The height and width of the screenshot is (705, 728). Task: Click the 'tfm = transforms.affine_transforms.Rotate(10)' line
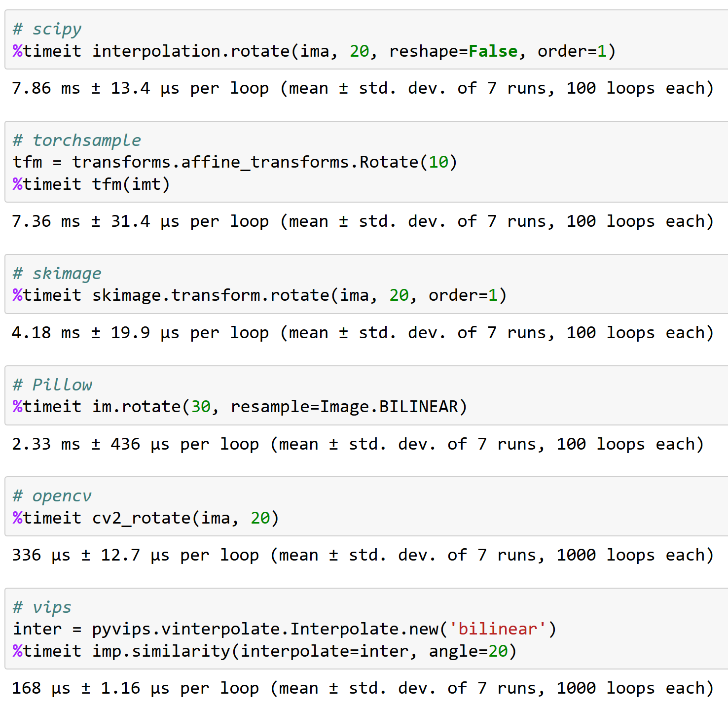pyautogui.click(x=235, y=162)
